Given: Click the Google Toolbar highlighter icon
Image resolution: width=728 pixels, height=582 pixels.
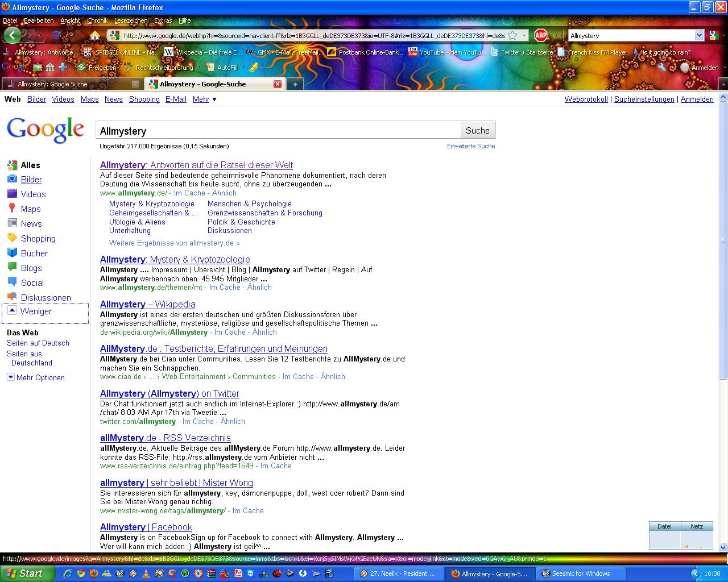Looking at the screenshot, I should 254,67.
